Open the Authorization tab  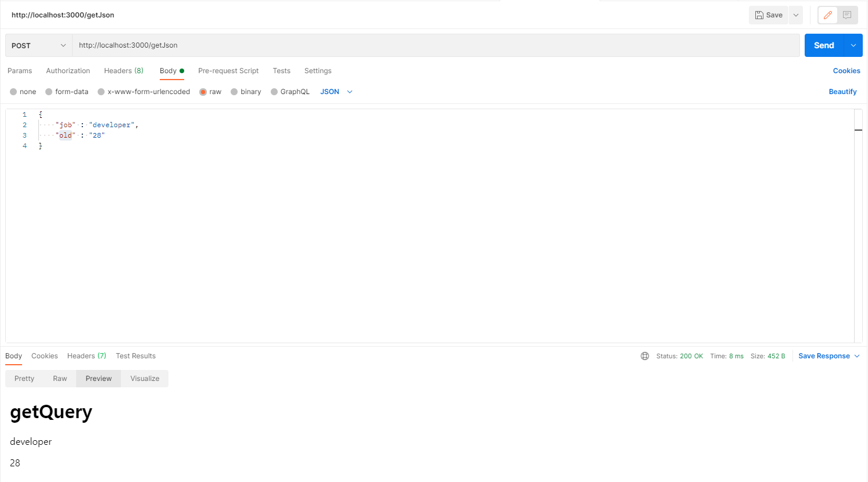click(68, 71)
